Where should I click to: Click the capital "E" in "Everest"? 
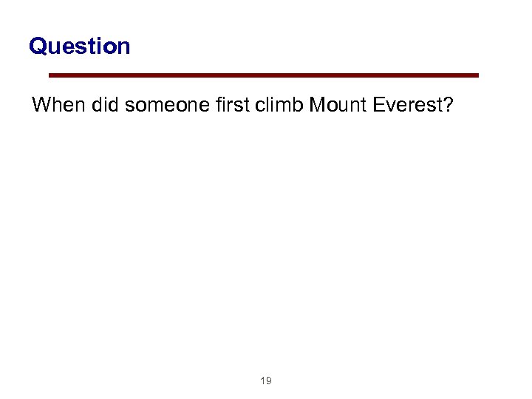379,105
